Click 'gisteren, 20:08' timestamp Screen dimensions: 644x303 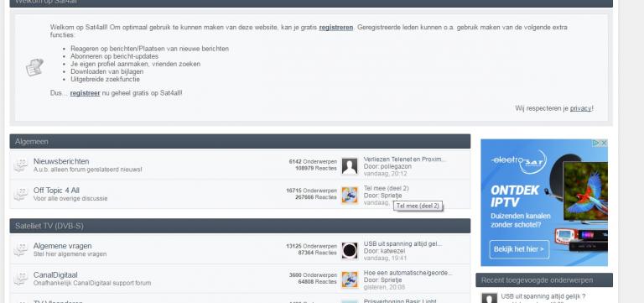pos(384,287)
